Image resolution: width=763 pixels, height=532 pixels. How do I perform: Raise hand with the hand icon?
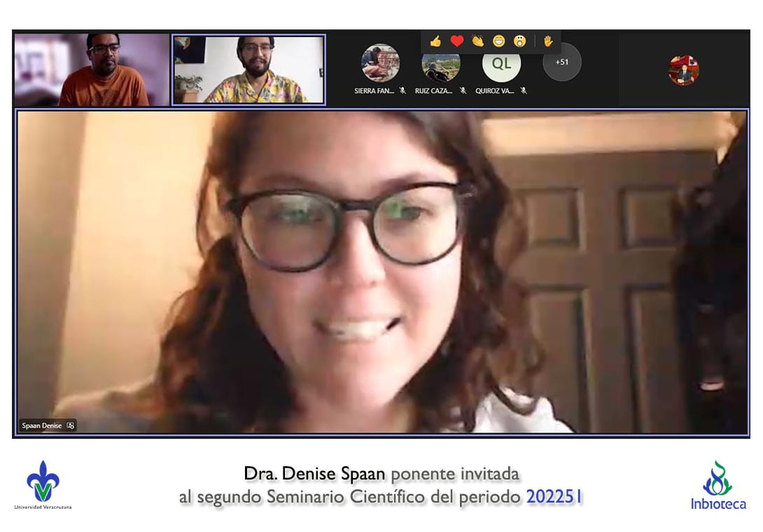548,41
